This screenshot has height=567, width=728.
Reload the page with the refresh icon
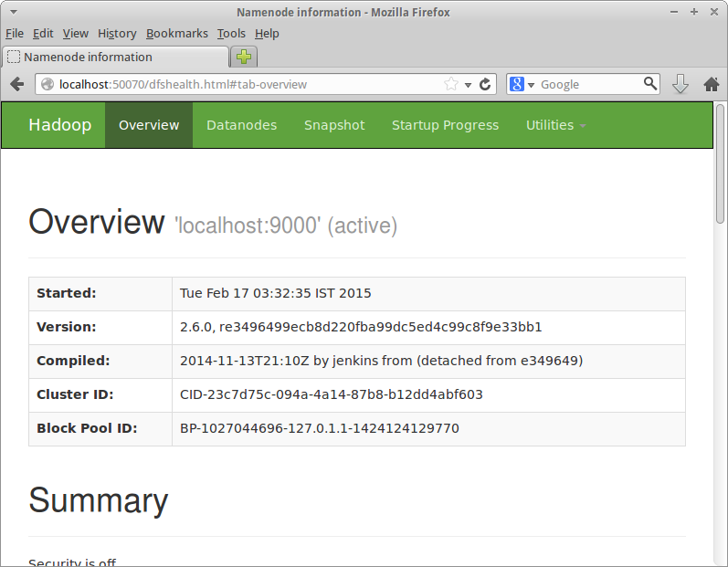pos(485,84)
